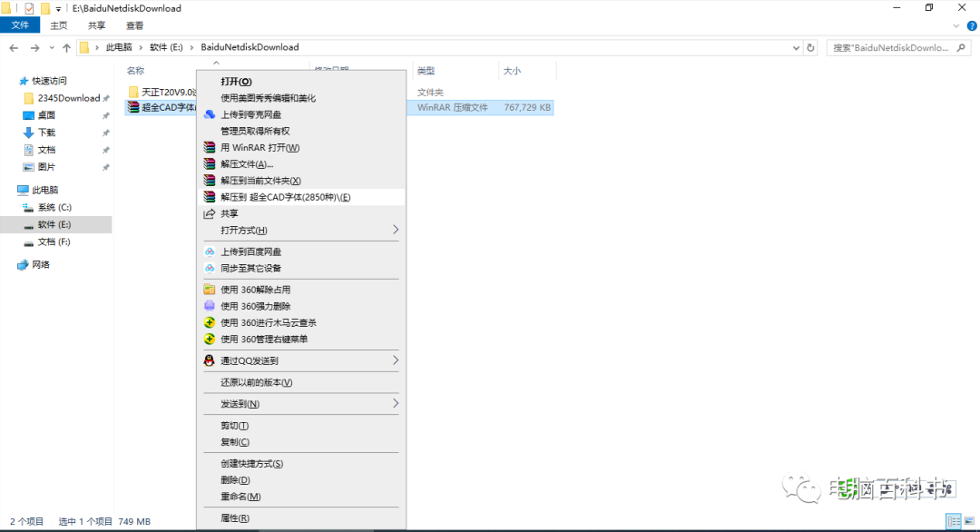
Task: Expand the 通过QQ发送到 submenu arrow
Action: (395, 360)
